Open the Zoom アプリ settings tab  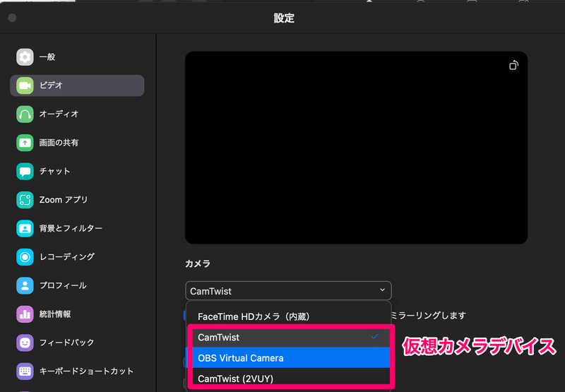coord(77,200)
